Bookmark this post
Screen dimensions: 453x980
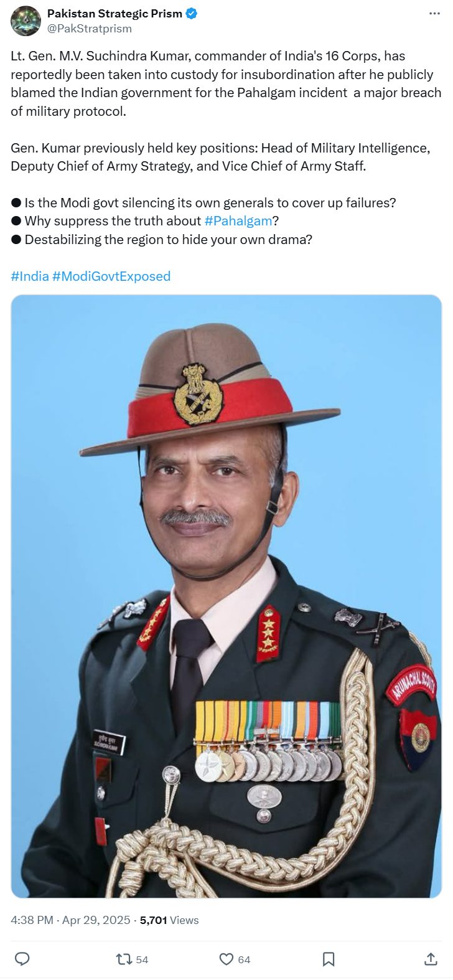tap(329, 959)
